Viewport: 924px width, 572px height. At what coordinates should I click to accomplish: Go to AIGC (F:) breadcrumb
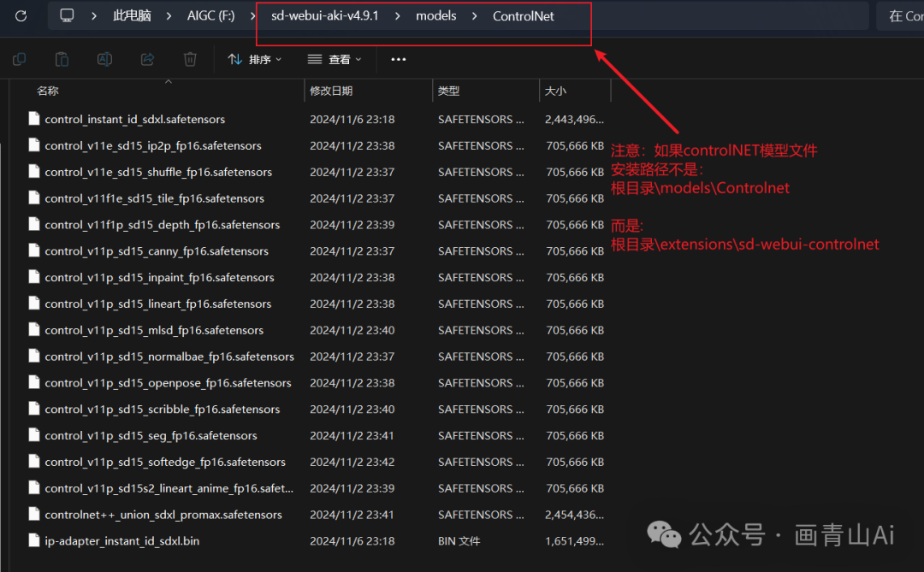click(x=211, y=16)
